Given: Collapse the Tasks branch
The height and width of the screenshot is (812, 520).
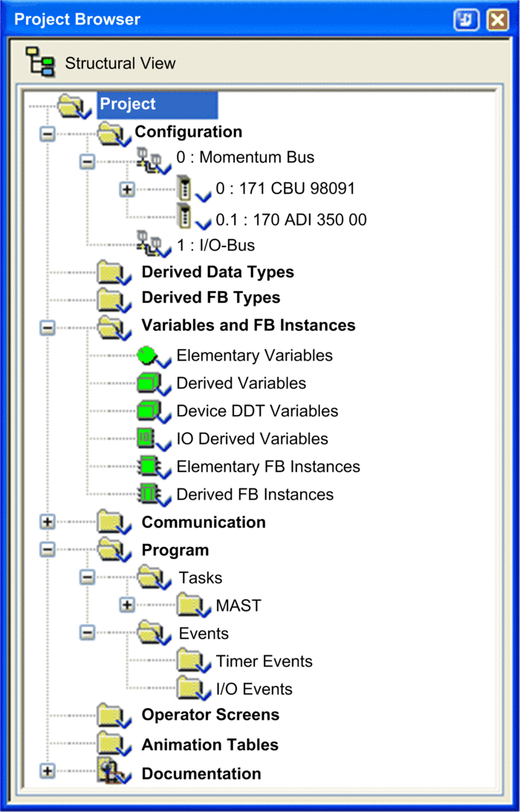Looking at the screenshot, I should point(87,577).
